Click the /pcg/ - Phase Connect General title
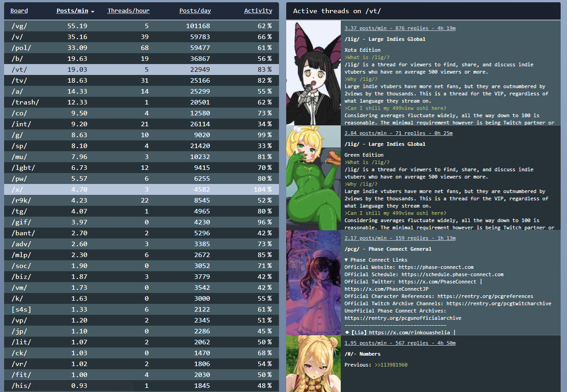Screen dimensions: 567x392 388,249
